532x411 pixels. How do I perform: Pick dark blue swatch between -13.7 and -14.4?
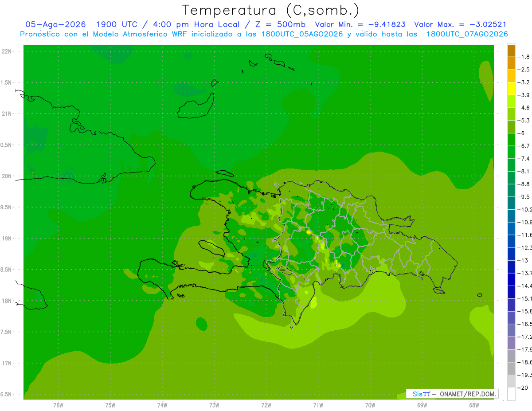click(511, 279)
